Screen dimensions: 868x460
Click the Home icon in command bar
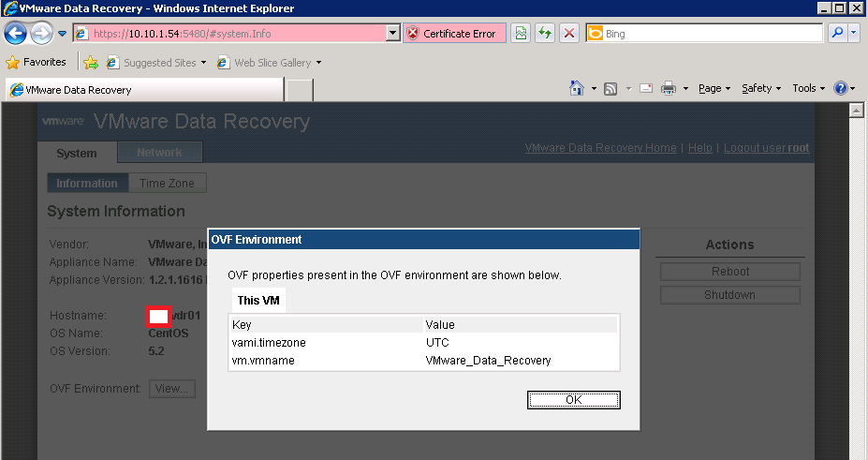(578, 88)
